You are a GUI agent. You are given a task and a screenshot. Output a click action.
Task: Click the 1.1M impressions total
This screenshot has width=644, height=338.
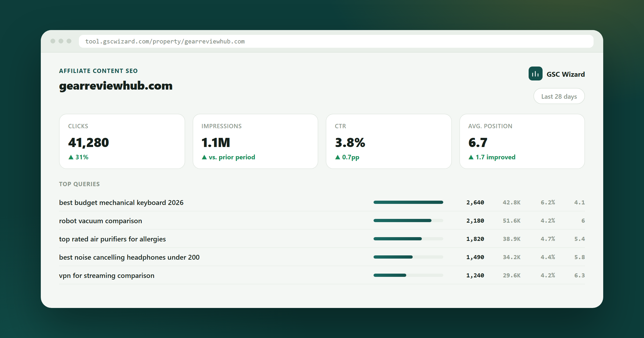pos(216,143)
